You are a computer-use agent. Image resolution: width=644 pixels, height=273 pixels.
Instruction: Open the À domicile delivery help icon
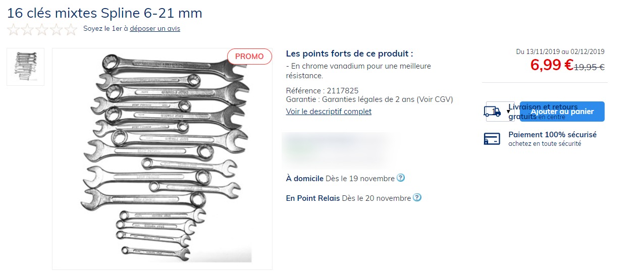click(x=401, y=178)
